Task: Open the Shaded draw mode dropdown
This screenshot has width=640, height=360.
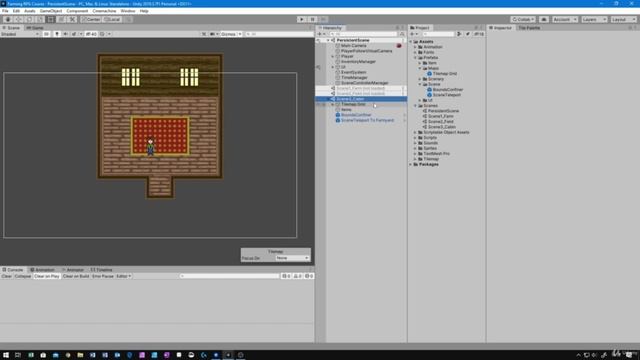Action: pyautogui.click(x=20, y=34)
